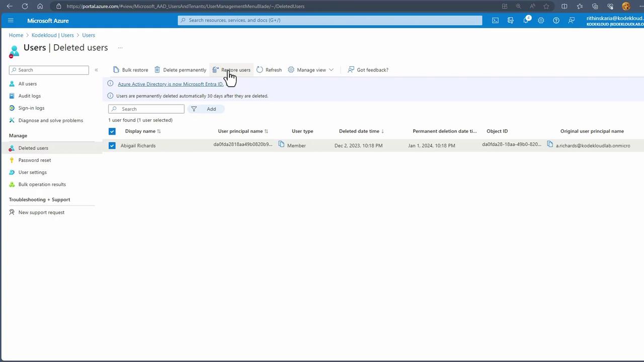Click Original user principal name header

[592, 131]
